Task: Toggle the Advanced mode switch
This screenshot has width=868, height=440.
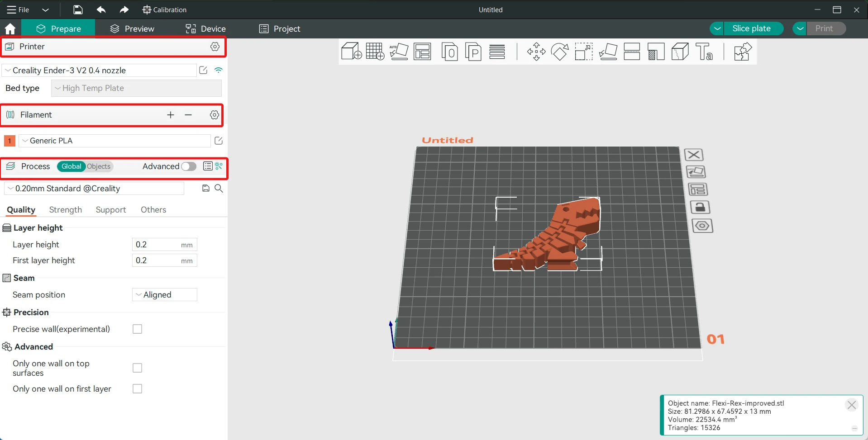Action: 189,166
